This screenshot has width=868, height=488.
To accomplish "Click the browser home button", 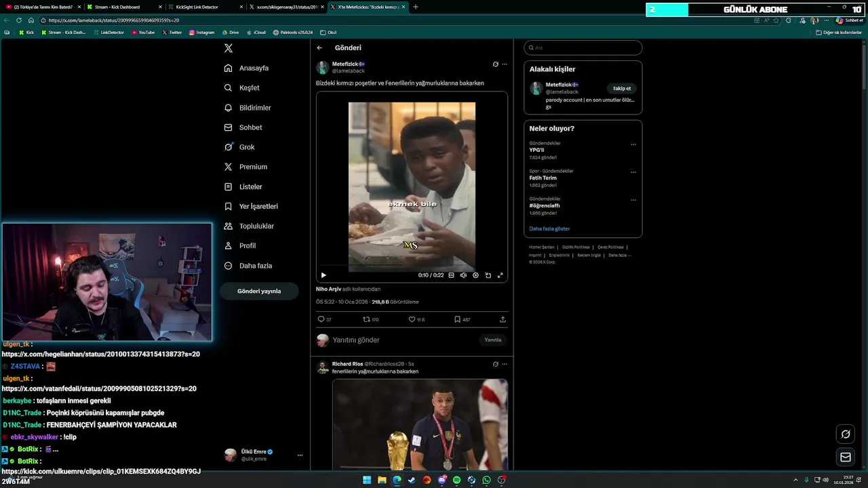I will pos(31,20).
